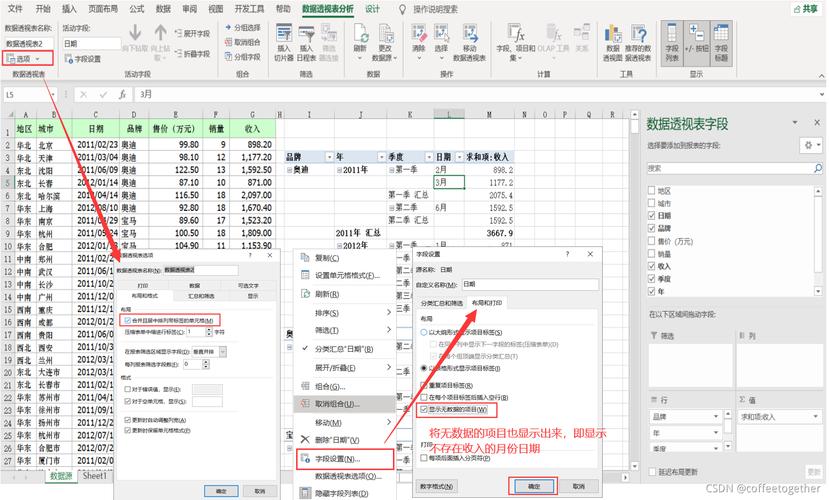Click 确定 in the 字段设置 dialog

click(x=534, y=486)
